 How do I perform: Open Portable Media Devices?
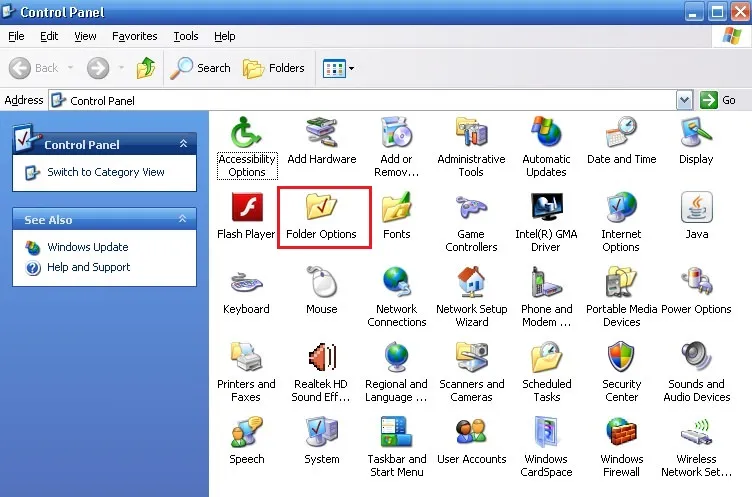621,297
